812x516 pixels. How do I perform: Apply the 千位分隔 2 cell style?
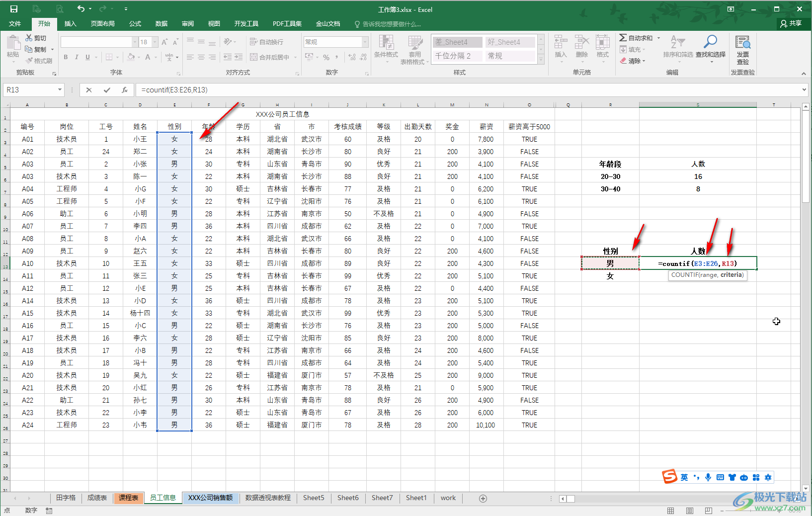pos(457,56)
